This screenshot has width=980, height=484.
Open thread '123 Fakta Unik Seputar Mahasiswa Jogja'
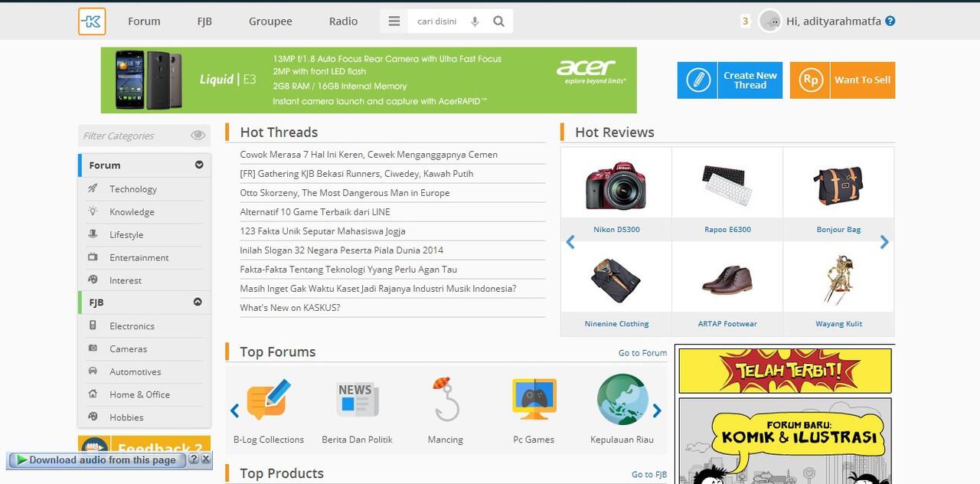click(323, 231)
